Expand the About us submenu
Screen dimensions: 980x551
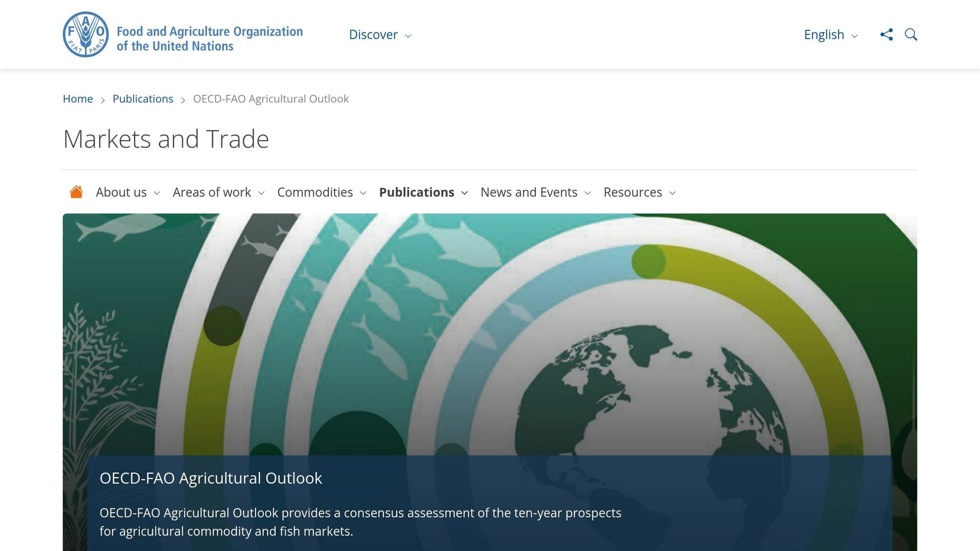pos(128,192)
